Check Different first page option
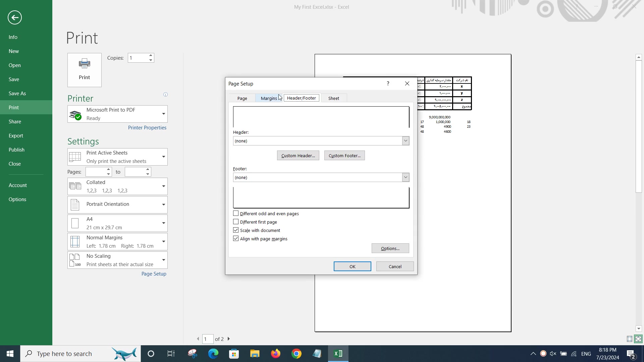644x362 pixels. (236, 222)
